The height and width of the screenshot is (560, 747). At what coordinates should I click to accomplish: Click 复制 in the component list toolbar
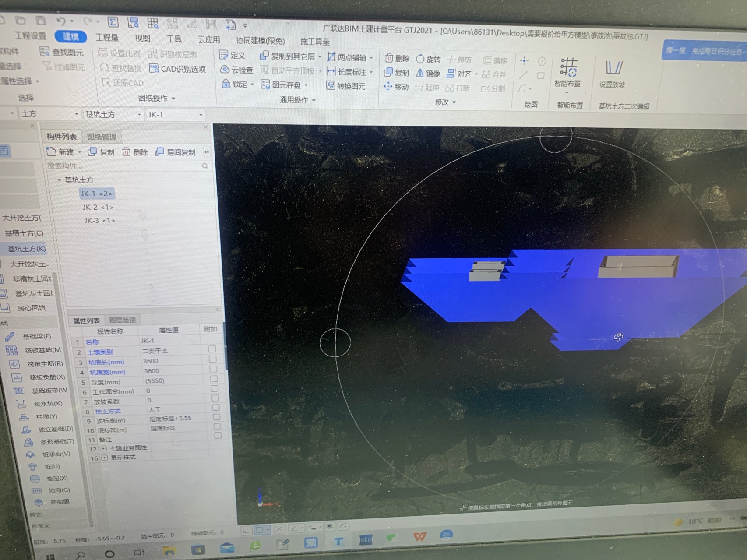(101, 152)
